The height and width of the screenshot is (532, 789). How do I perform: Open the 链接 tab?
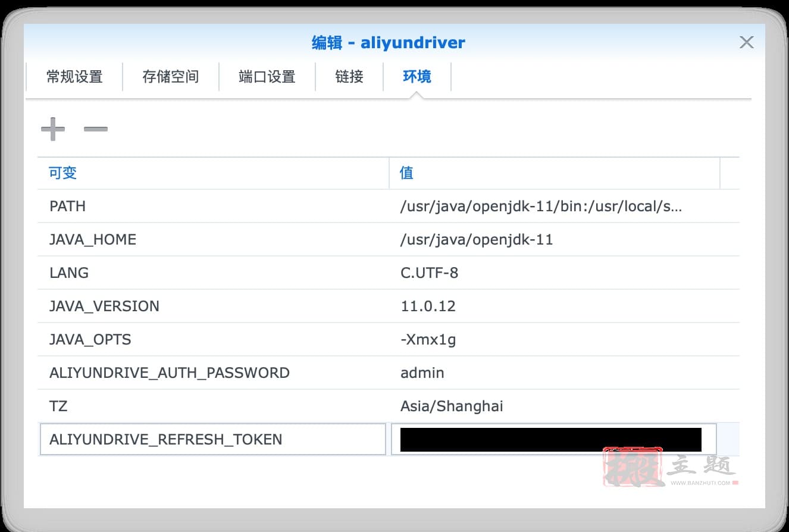[349, 77]
